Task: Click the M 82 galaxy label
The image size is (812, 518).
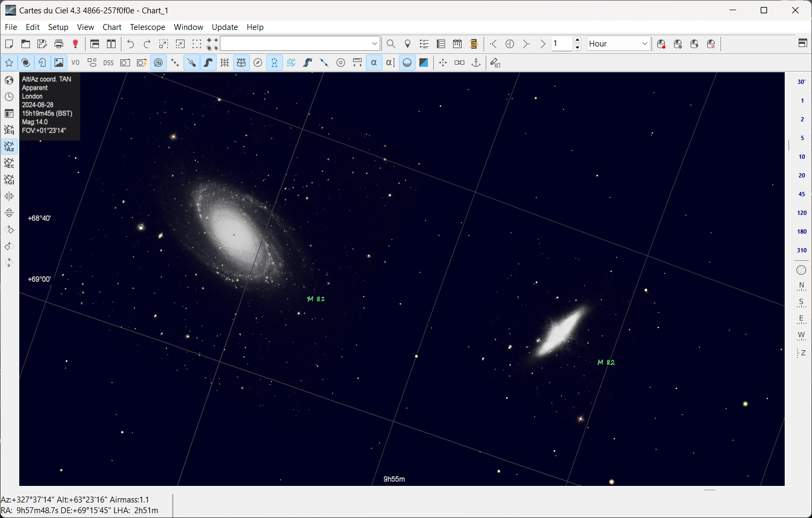Action: [x=606, y=362]
